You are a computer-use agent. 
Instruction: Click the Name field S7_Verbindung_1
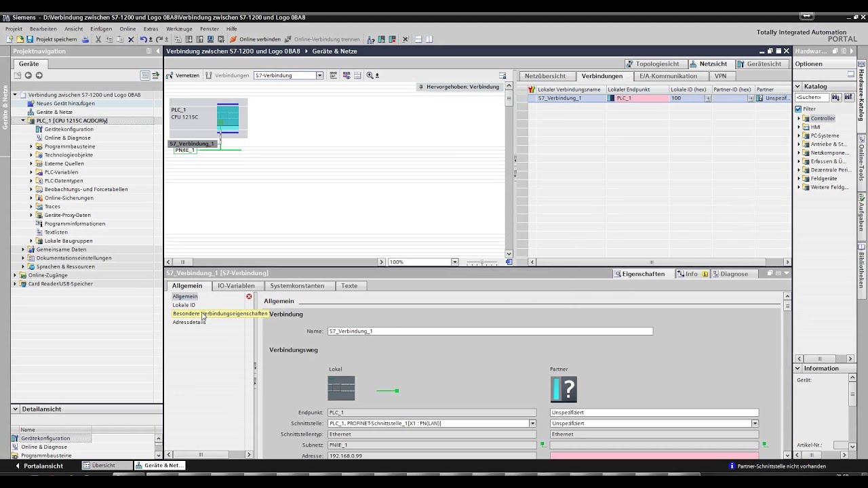click(x=490, y=331)
